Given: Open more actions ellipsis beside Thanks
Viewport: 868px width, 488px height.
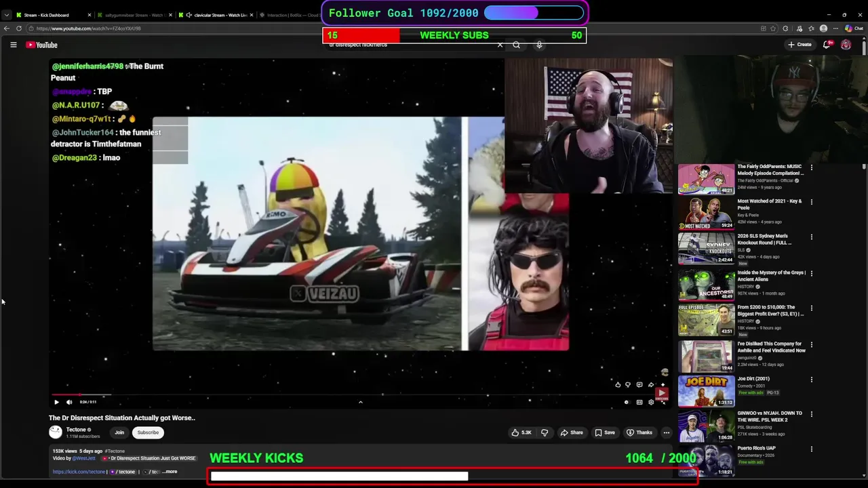Looking at the screenshot, I should [667, 432].
